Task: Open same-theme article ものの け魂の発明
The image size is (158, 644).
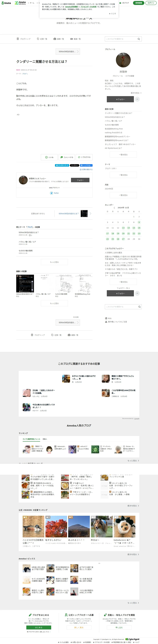Action: pos(25,251)
